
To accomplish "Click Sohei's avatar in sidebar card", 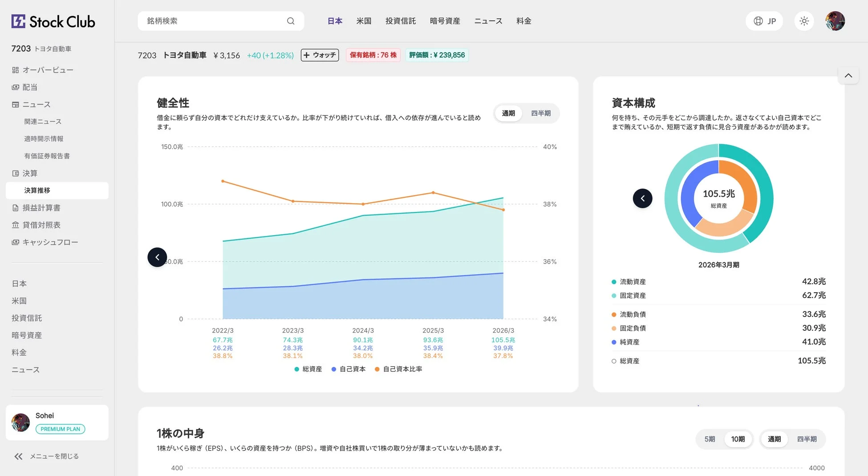I will tap(20, 423).
